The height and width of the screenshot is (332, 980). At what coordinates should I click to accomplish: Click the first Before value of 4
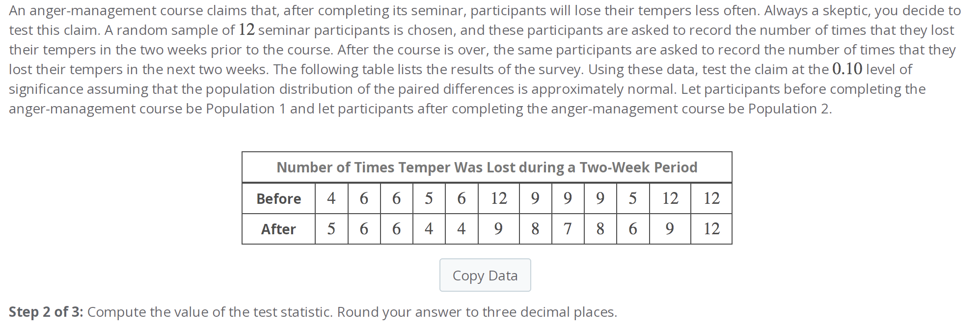coord(330,198)
